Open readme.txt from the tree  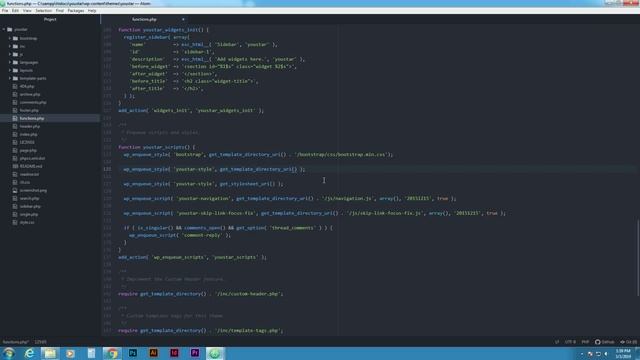[29, 174]
